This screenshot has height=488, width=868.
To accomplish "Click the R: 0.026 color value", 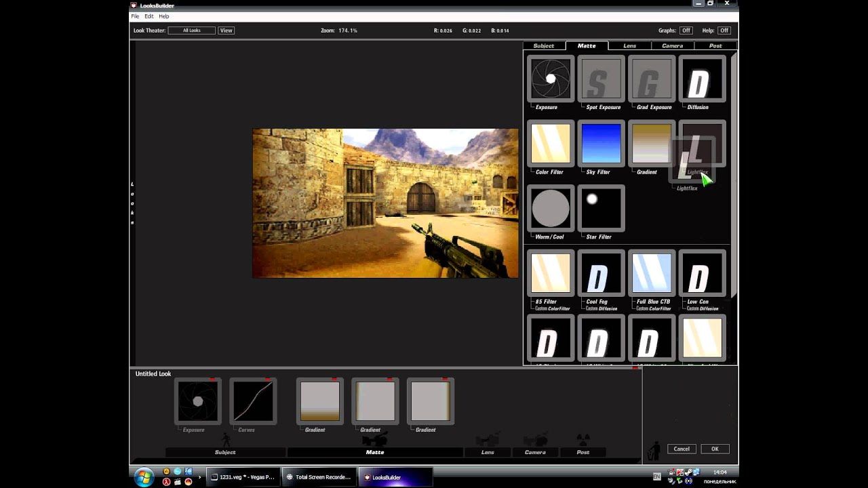I will [x=443, y=30].
